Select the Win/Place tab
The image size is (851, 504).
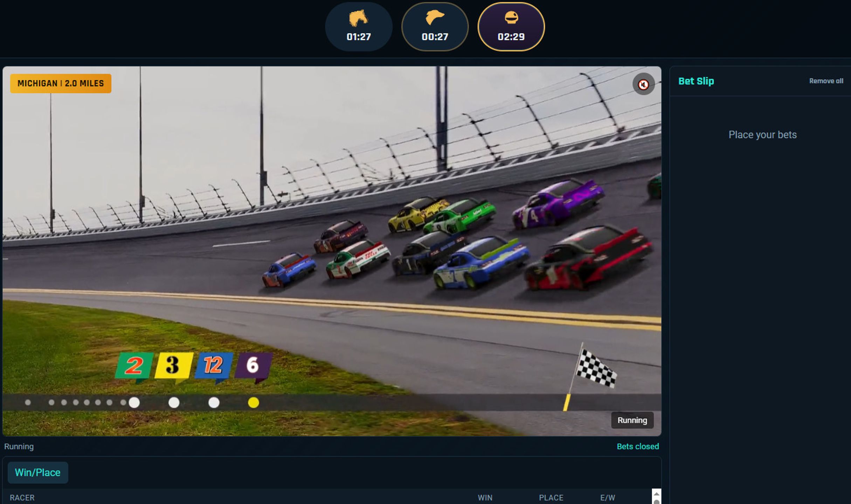pyautogui.click(x=38, y=472)
